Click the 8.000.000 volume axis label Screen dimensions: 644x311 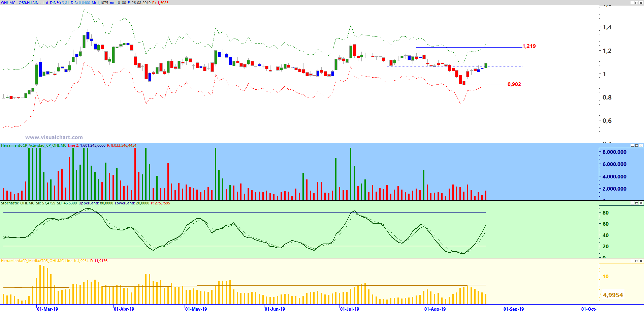pos(615,152)
